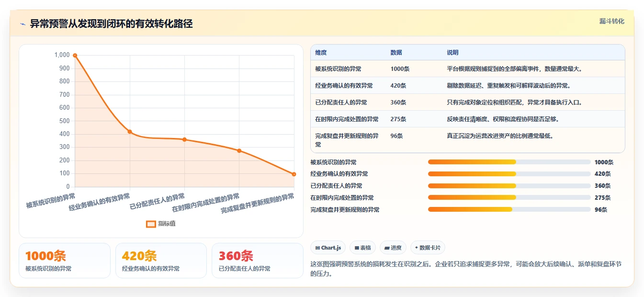The image size is (644, 297).
Task: Click the table value 275条
Action: click(x=398, y=119)
